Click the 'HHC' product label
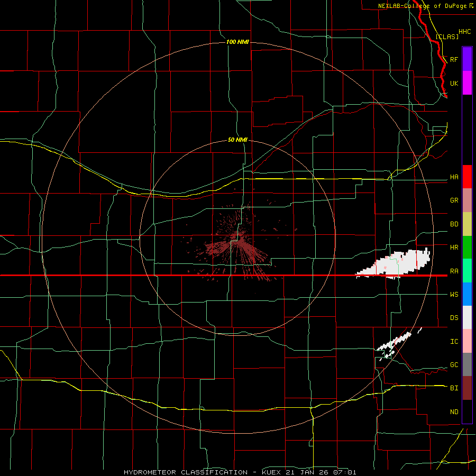This screenshot has width=476, height=476. pos(464,32)
